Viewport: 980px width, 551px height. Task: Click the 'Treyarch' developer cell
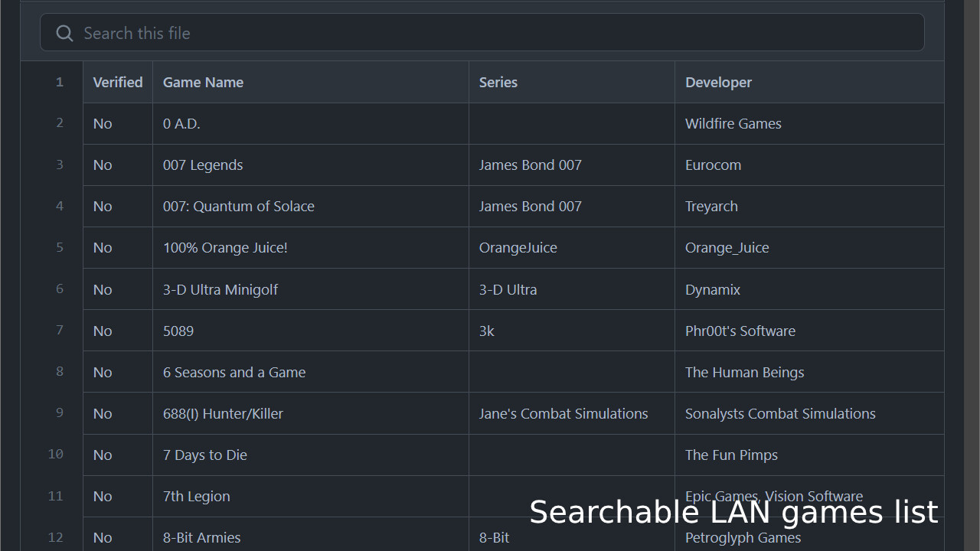tap(711, 207)
